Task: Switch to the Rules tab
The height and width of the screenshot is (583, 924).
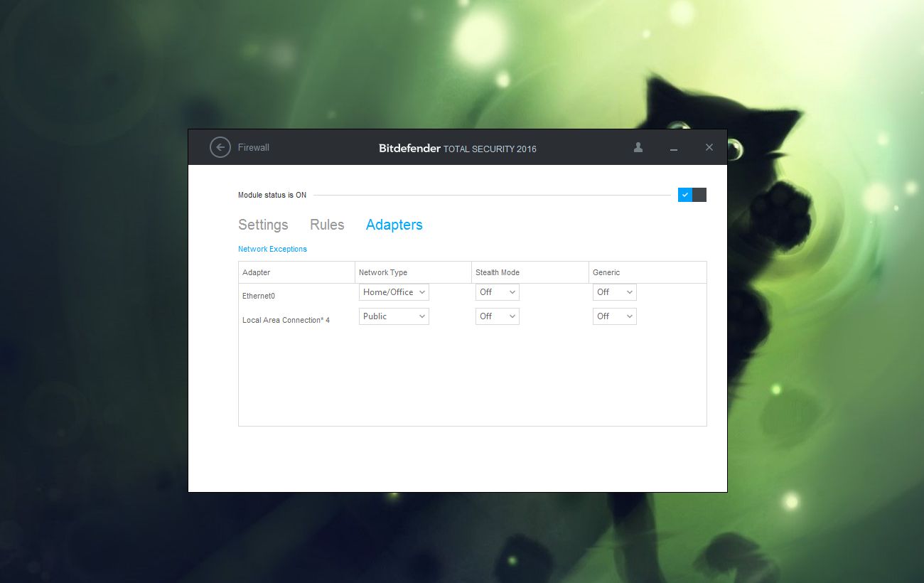Action: pos(327,225)
